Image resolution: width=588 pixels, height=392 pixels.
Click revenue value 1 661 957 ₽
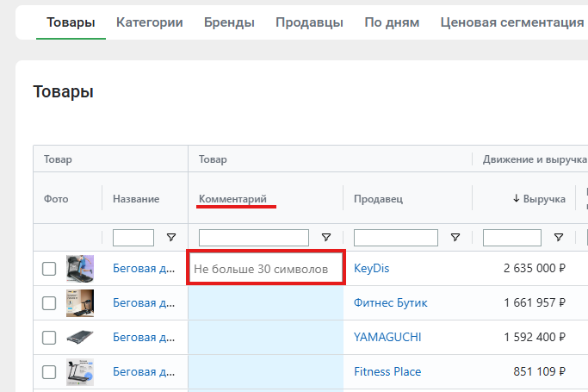tap(535, 303)
